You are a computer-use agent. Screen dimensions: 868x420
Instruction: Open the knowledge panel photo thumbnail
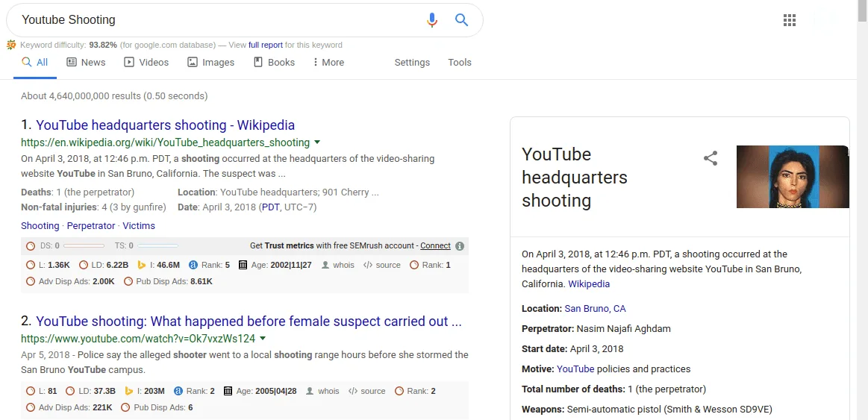pos(792,177)
